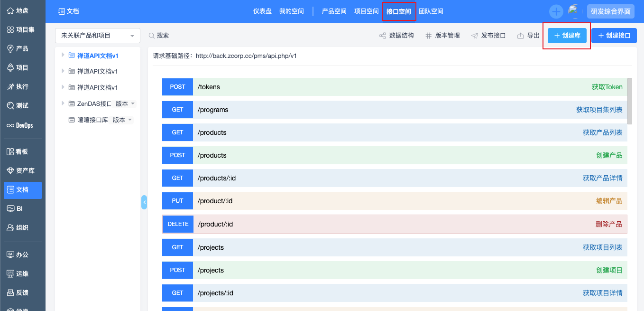The width and height of the screenshot is (644, 311).
Task: Open the 未关联产品和项目 dropdown
Action: (97, 36)
